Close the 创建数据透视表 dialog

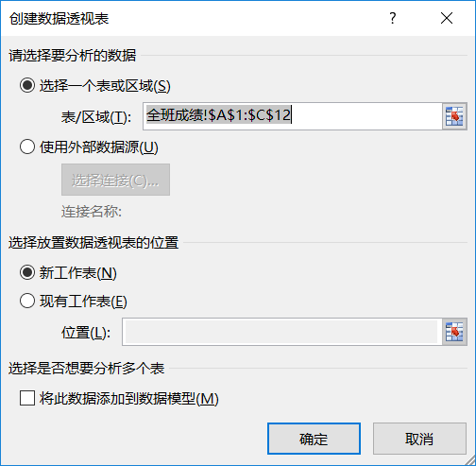(447, 18)
